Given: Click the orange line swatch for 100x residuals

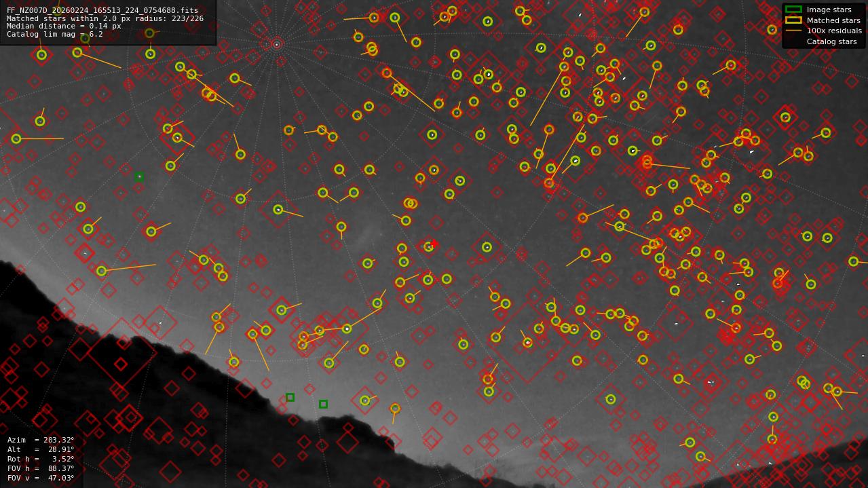Looking at the screenshot, I should pos(793,31).
